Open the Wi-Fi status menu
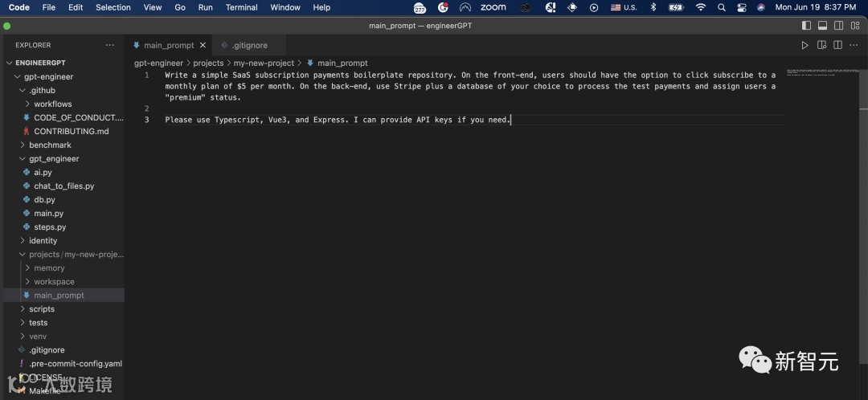The height and width of the screenshot is (400, 868). coord(701,7)
